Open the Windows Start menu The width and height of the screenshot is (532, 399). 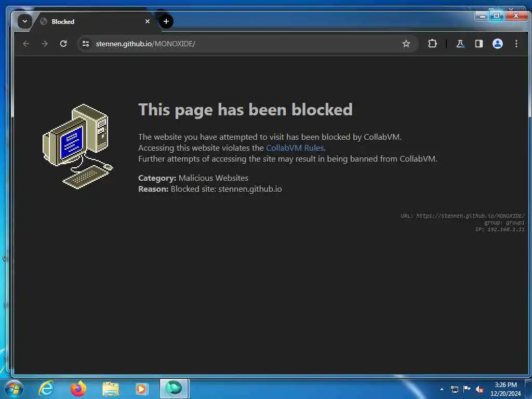click(14, 389)
